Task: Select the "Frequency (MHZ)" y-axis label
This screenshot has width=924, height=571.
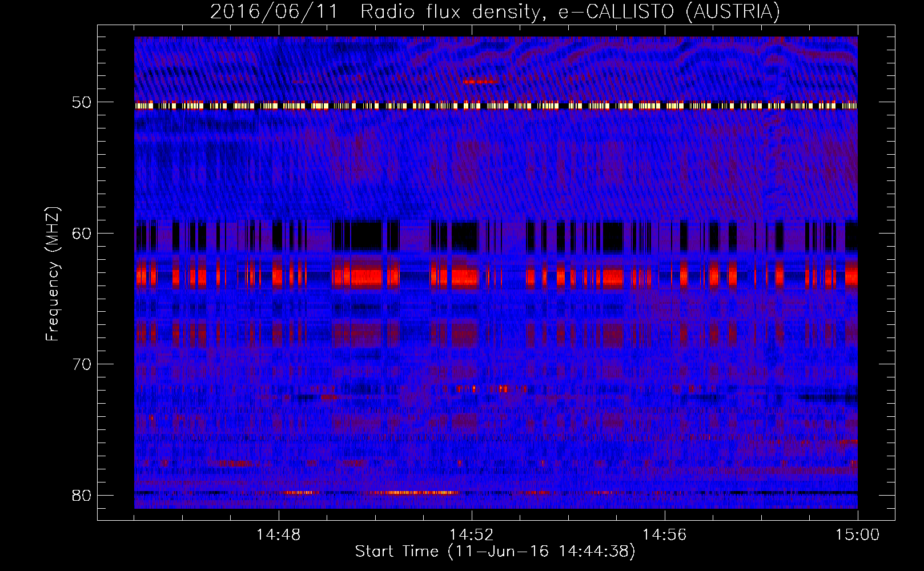Action: [52, 274]
